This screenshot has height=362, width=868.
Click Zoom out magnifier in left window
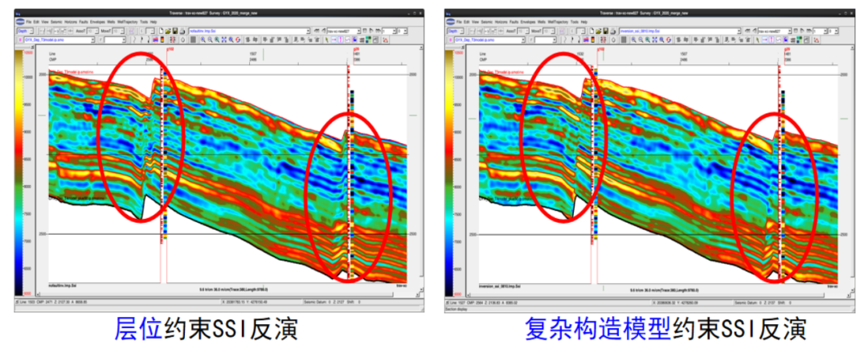pos(210,40)
